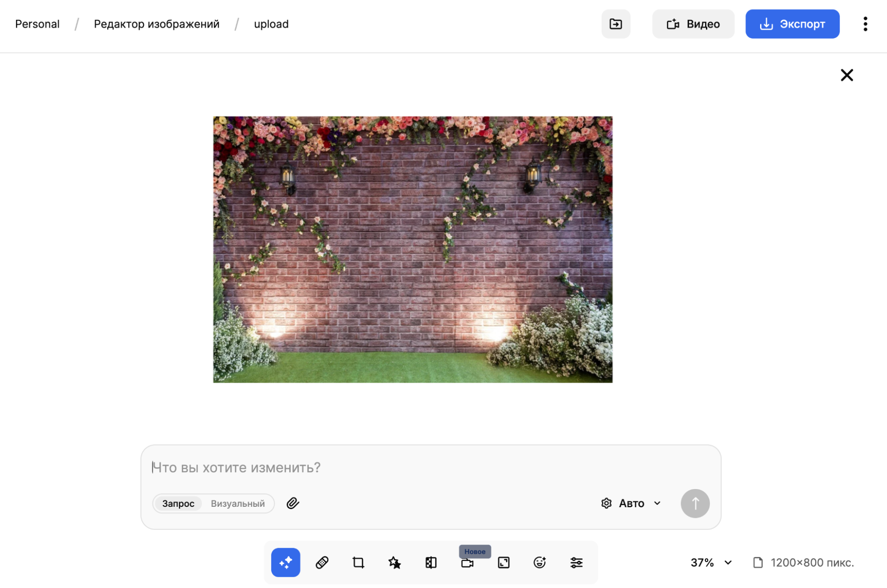
Task: Switch to Запрос mode
Action: tap(178, 503)
